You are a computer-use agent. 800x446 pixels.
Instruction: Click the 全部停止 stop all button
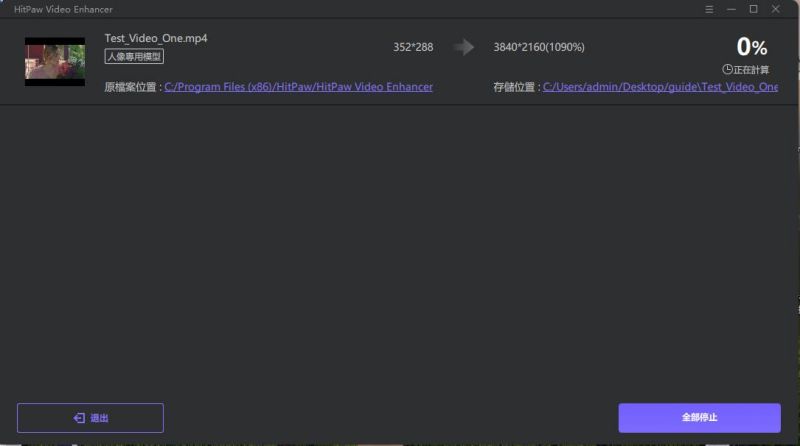pyautogui.click(x=699, y=417)
